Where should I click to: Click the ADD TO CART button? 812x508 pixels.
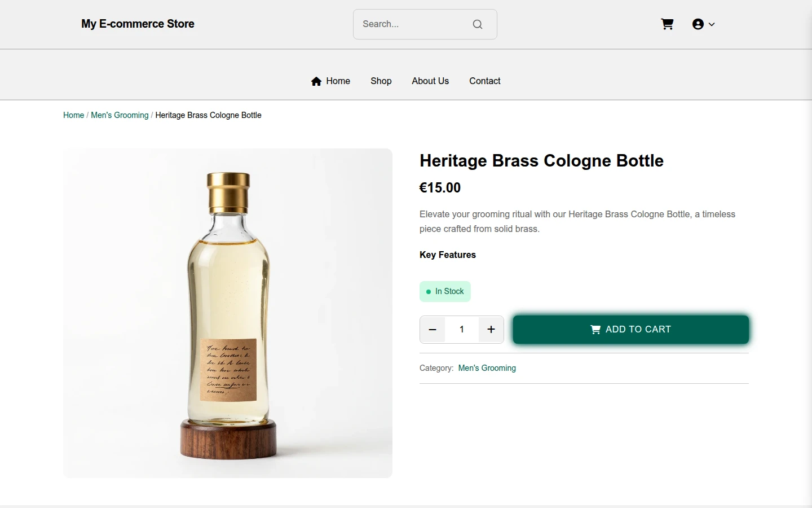tap(631, 330)
